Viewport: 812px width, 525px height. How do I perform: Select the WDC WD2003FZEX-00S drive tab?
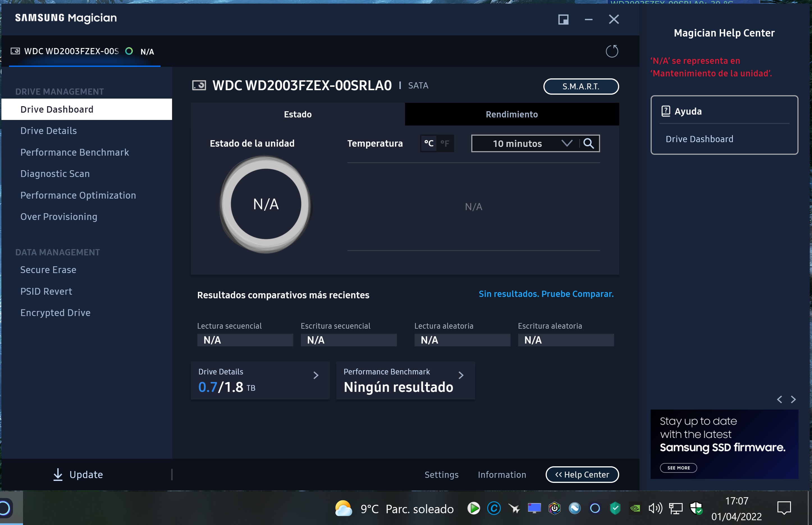(x=84, y=51)
